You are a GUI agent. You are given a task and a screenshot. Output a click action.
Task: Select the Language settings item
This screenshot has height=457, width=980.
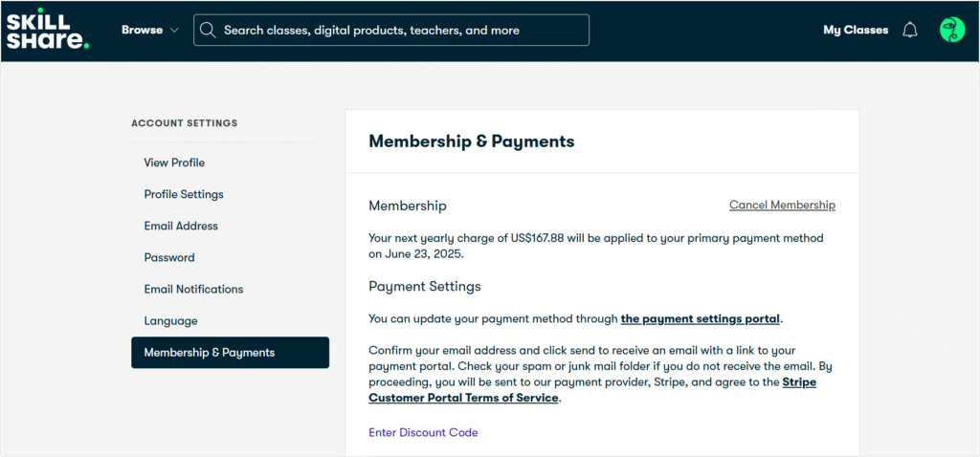pos(170,321)
